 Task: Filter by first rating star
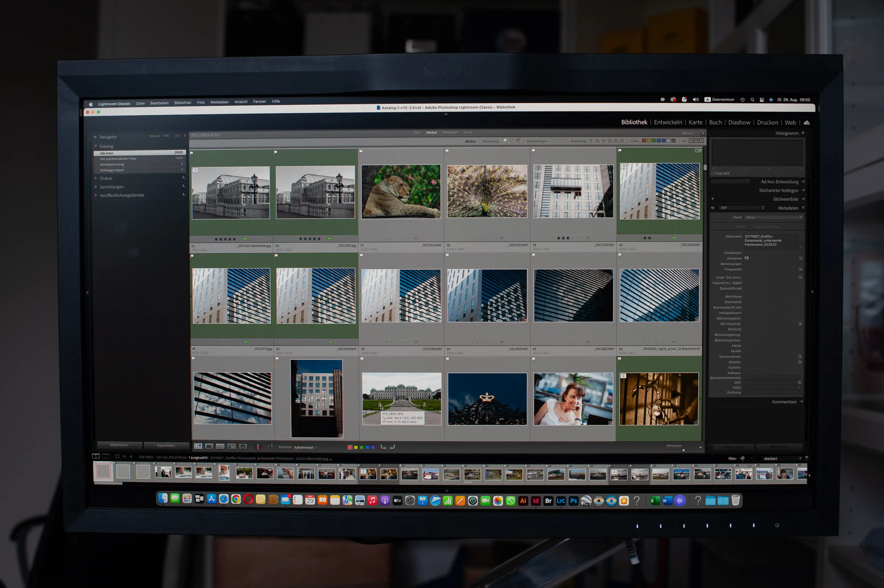[597, 141]
